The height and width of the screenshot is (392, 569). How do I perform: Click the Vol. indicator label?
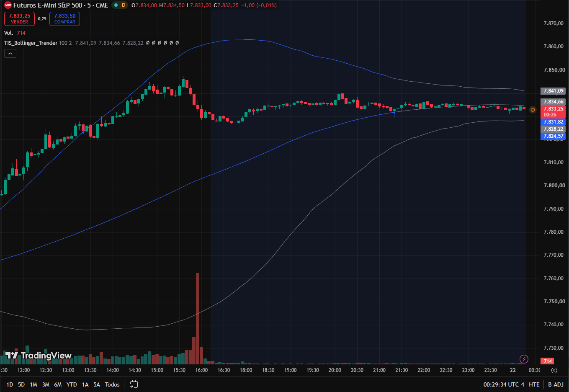click(9, 33)
